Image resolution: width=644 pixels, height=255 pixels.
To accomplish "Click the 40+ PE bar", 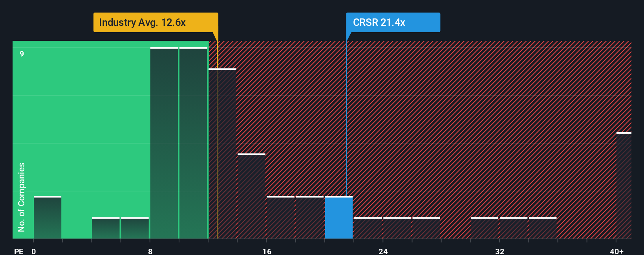I will coord(624,186).
